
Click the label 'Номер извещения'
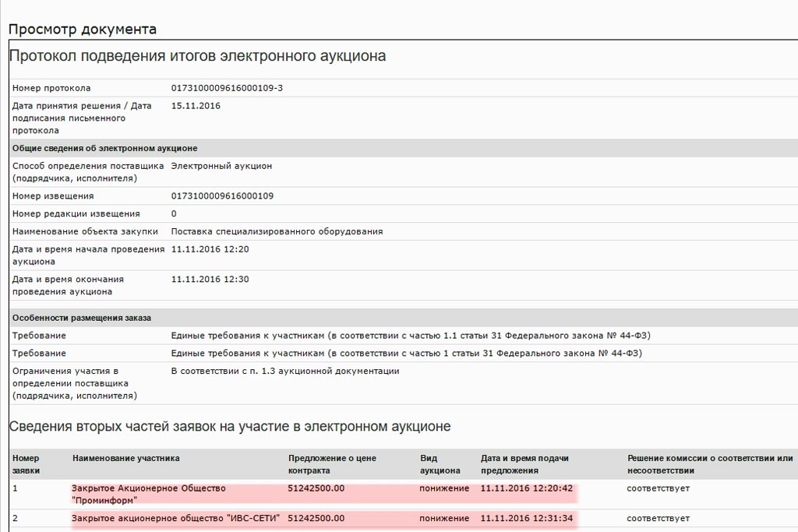coord(53,196)
